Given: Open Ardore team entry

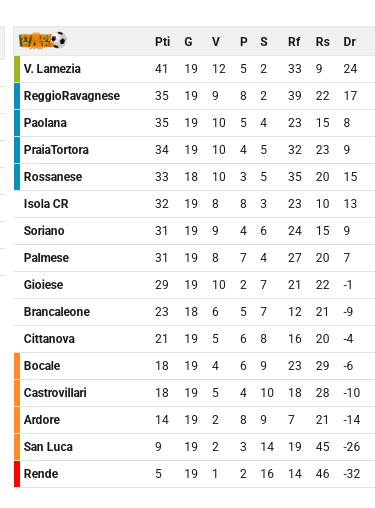Looking at the screenshot, I should 42,420.
